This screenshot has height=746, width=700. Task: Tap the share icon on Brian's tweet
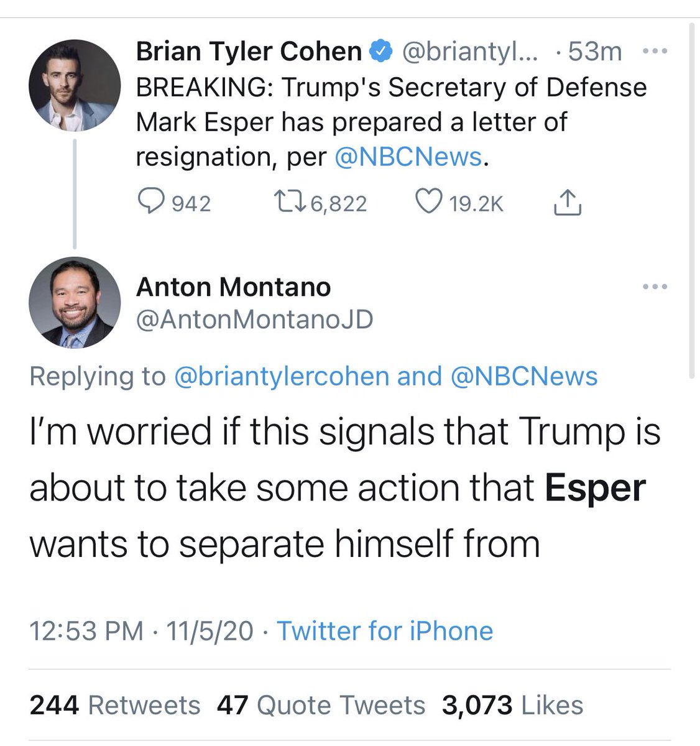pos(567,203)
